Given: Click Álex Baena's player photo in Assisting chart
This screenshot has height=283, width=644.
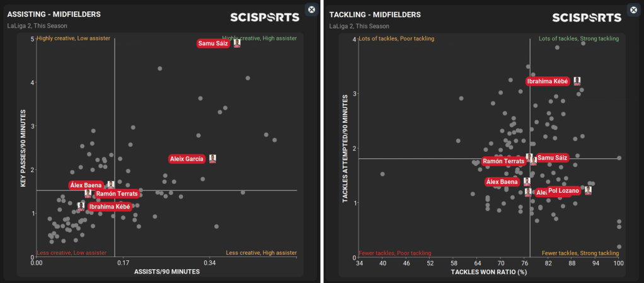Looking at the screenshot, I should (x=110, y=185).
